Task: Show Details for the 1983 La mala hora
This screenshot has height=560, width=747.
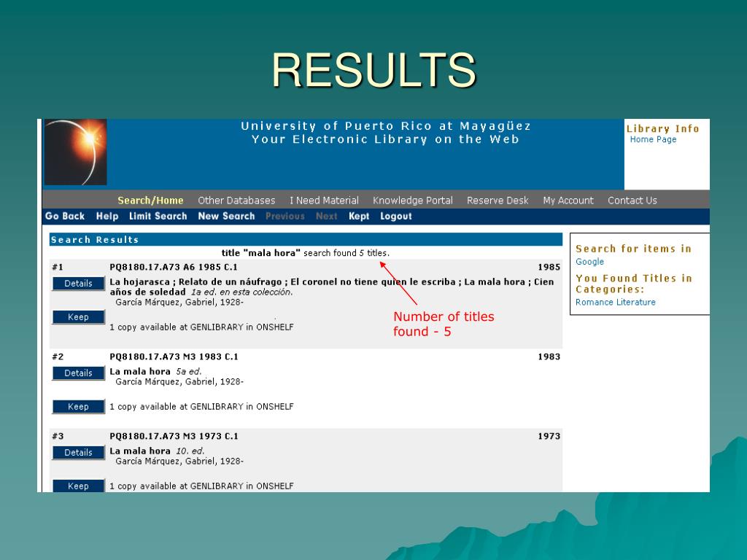Action: pyautogui.click(x=78, y=373)
